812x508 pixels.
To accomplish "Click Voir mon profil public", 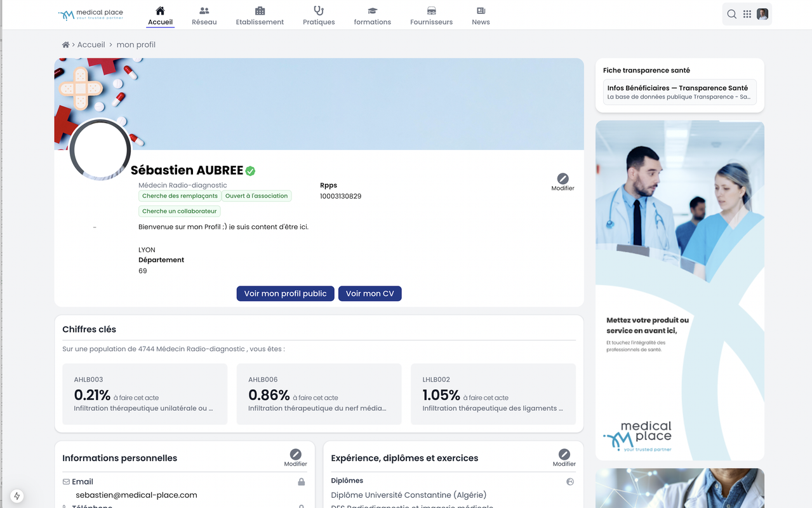I will point(285,293).
